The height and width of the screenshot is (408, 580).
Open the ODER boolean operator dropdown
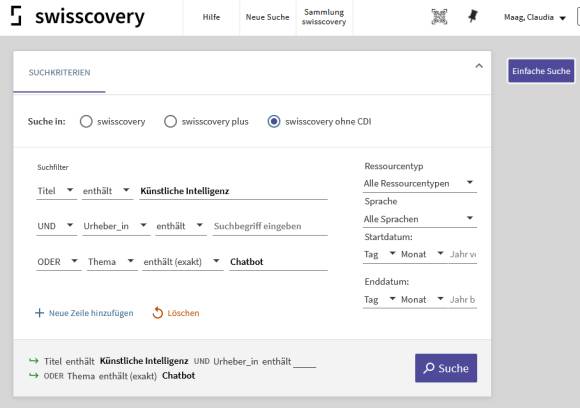pyautogui.click(x=58, y=262)
